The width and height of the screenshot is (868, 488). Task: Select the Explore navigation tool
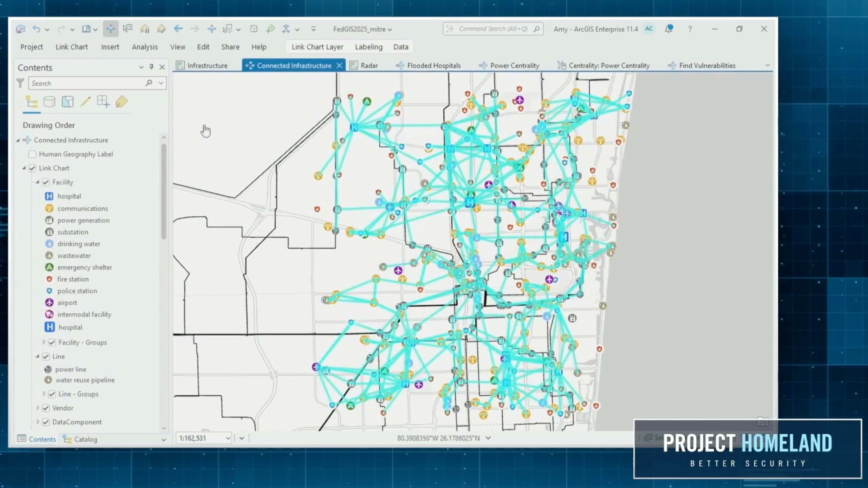coord(111,29)
